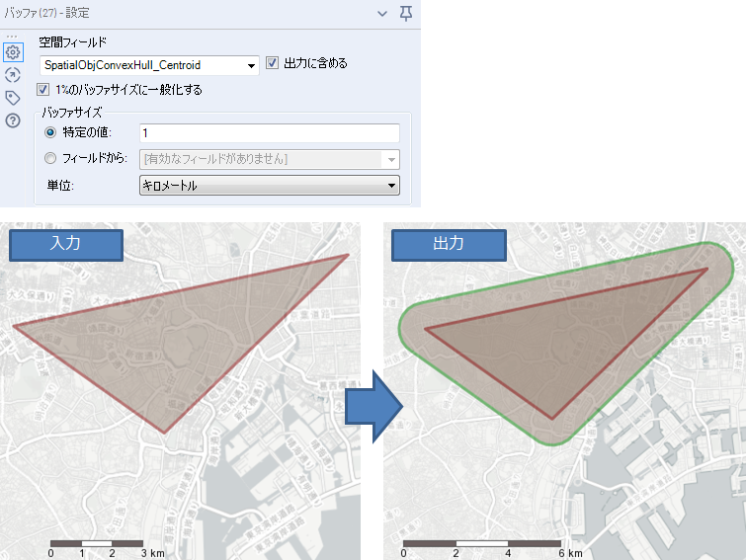Click the 3 km scale bar on input map
This screenshot has height=560, width=746.
[97, 543]
